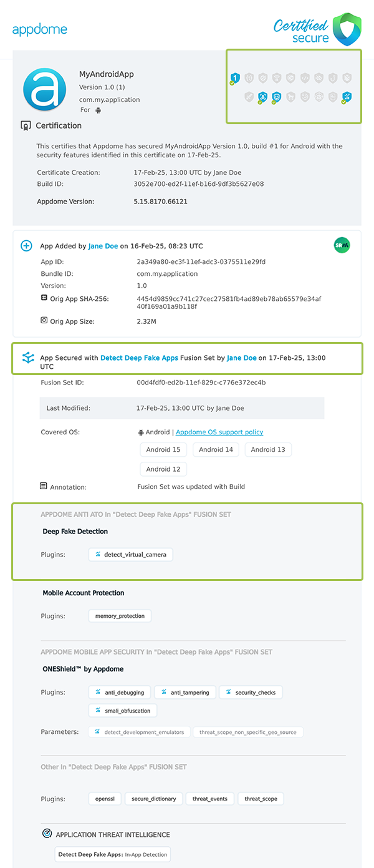
Task: Click the blue number 1 shield badge
Action: (x=234, y=78)
